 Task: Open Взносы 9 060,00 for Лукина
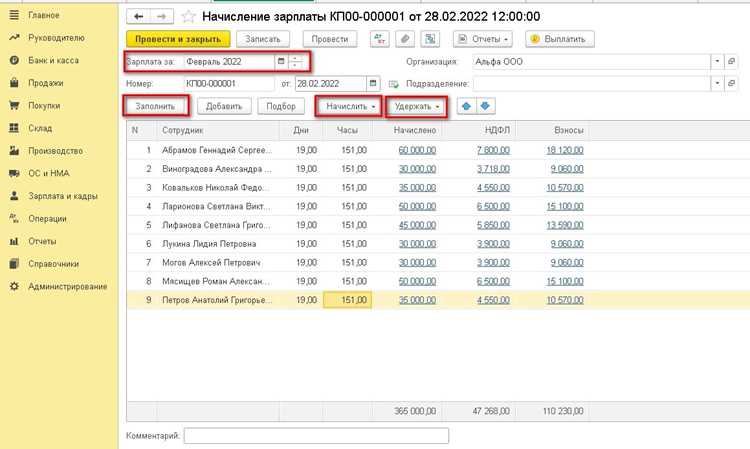567,243
